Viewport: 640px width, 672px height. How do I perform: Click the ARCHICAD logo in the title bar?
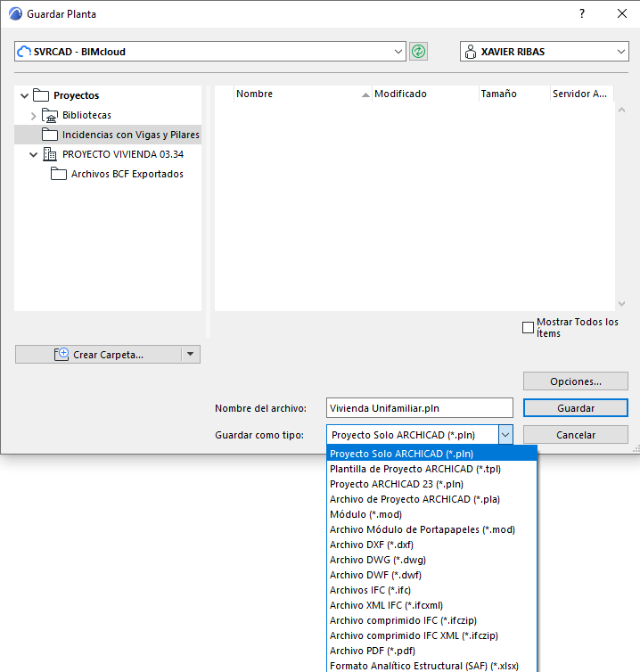point(15,13)
